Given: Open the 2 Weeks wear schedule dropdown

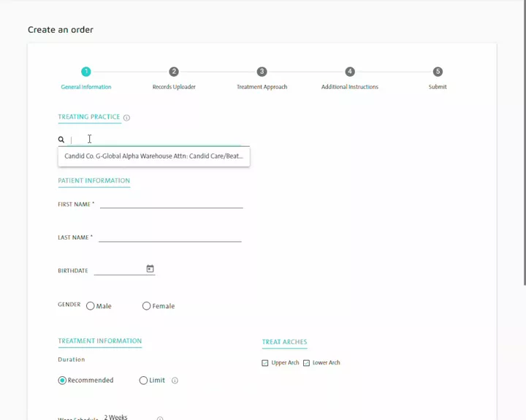Looking at the screenshot, I should 124,417.
